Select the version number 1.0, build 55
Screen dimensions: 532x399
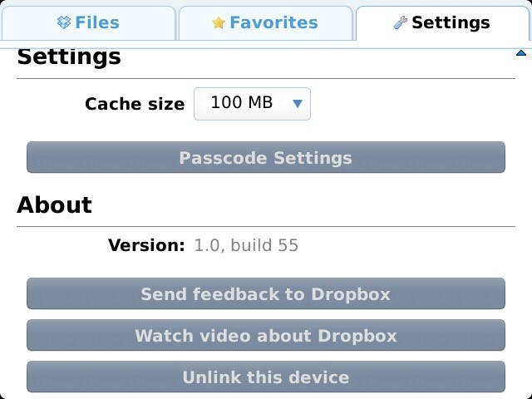246,245
